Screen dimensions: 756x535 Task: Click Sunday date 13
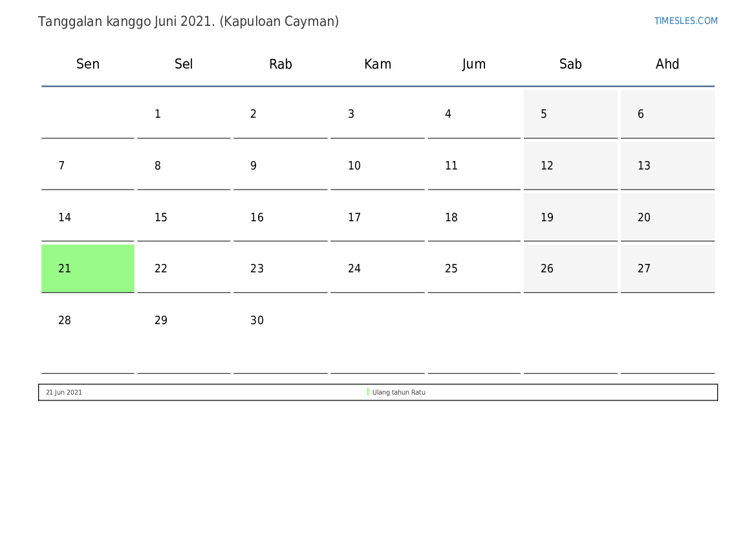[668, 166]
